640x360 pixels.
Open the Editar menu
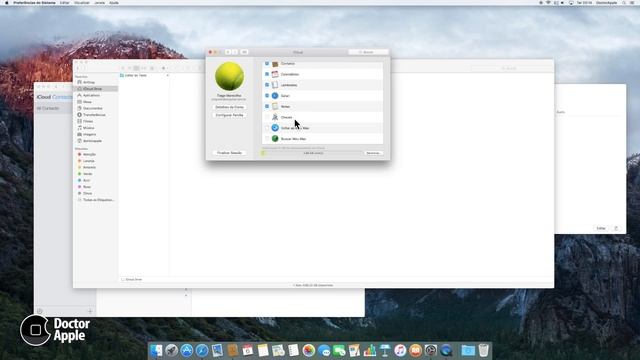pyautogui.click(x=64, y=2)
